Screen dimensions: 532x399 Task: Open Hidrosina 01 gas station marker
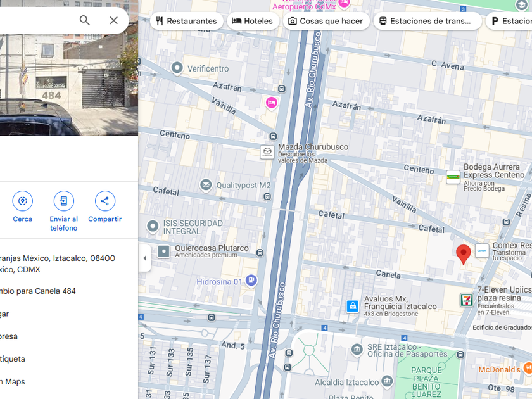[x=251, y=281]
